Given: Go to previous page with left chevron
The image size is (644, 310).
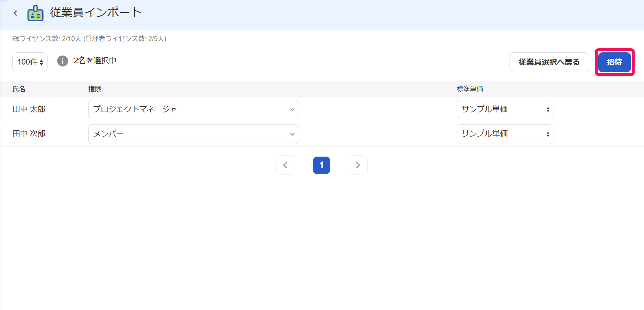Looking at the screenshot, I should (285, 165).
